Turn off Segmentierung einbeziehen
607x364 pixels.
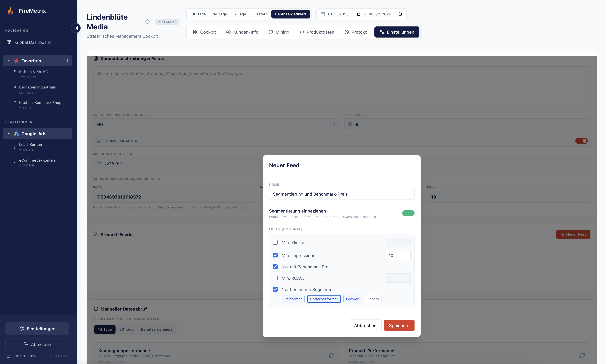click(x=408, y=213)
